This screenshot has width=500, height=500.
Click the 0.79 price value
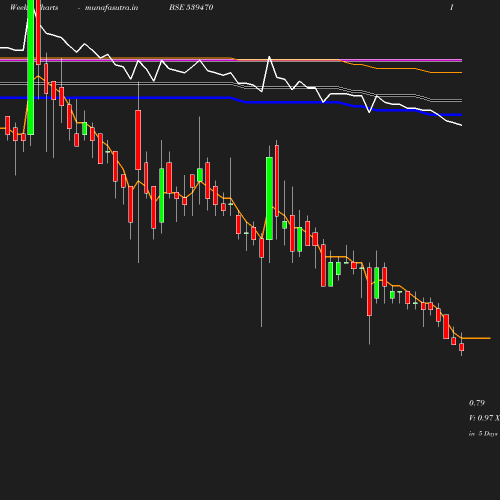(477, 403)
